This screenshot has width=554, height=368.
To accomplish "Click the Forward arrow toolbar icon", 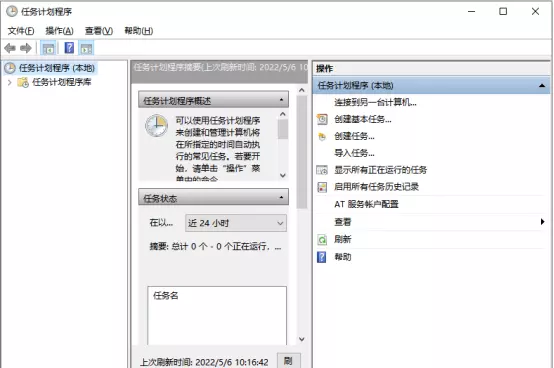I will 26,48.
